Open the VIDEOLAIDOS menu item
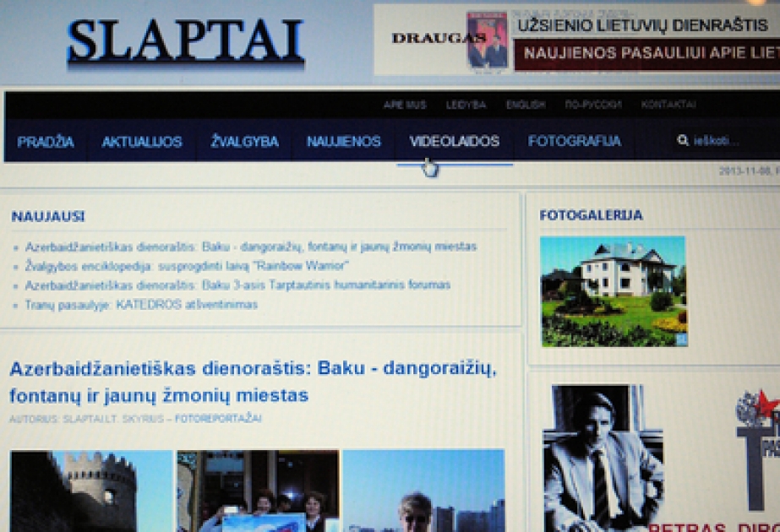 click(x=454, y=142)
